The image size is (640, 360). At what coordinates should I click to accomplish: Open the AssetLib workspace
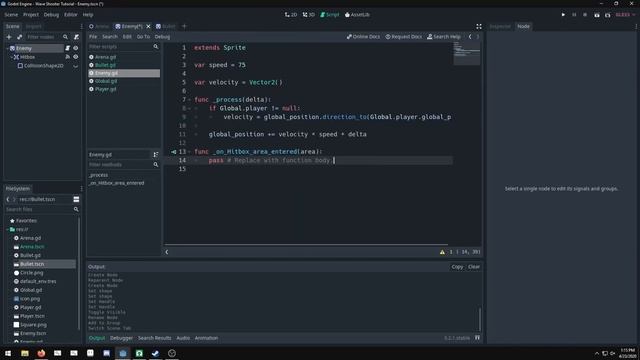[x=357, y=15]
